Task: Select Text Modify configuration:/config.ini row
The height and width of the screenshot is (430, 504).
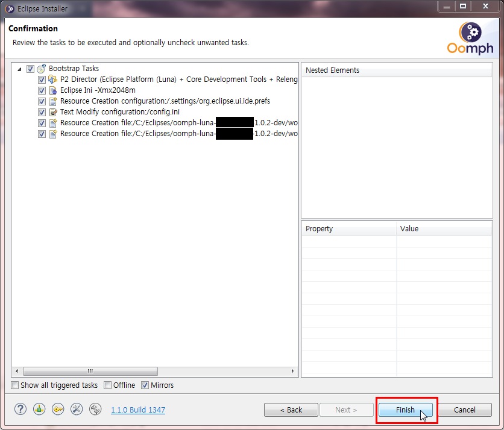Action: tap(120, 112)
